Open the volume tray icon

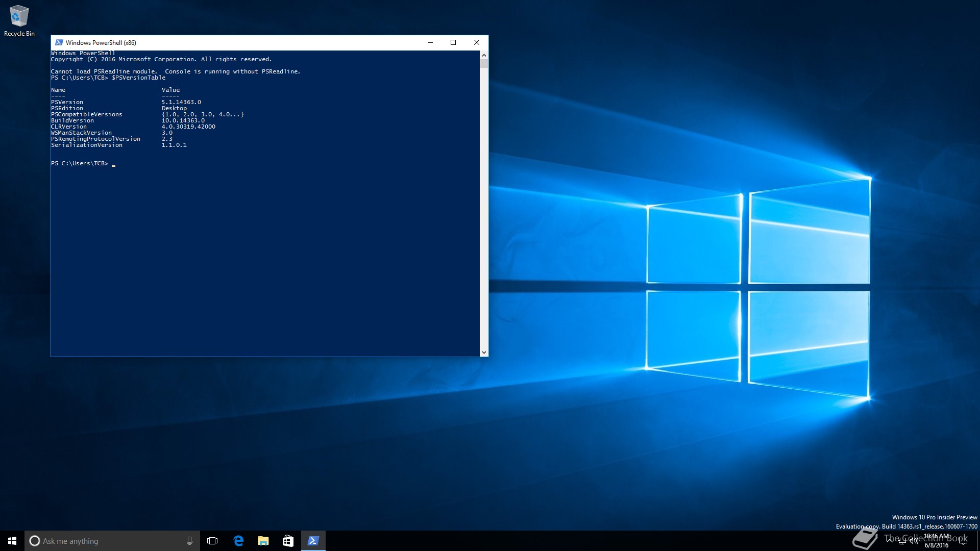pyautogui.click(x=914, y=541)
